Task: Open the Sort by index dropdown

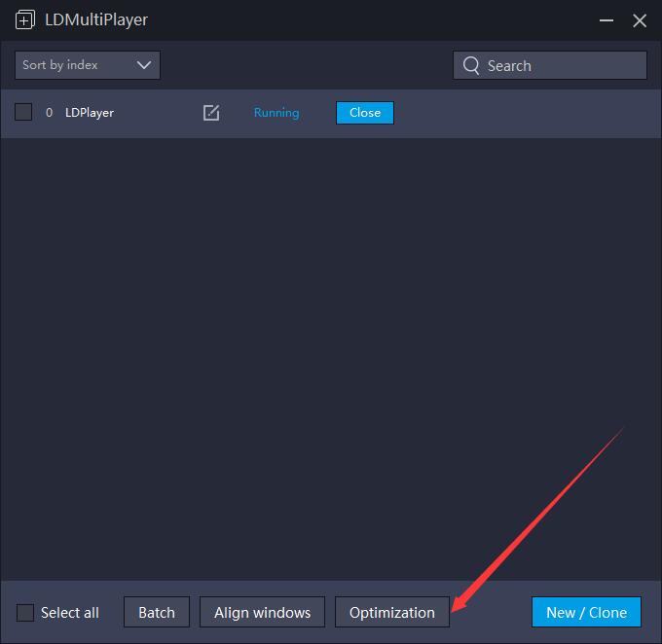Action: pos(88,65)
